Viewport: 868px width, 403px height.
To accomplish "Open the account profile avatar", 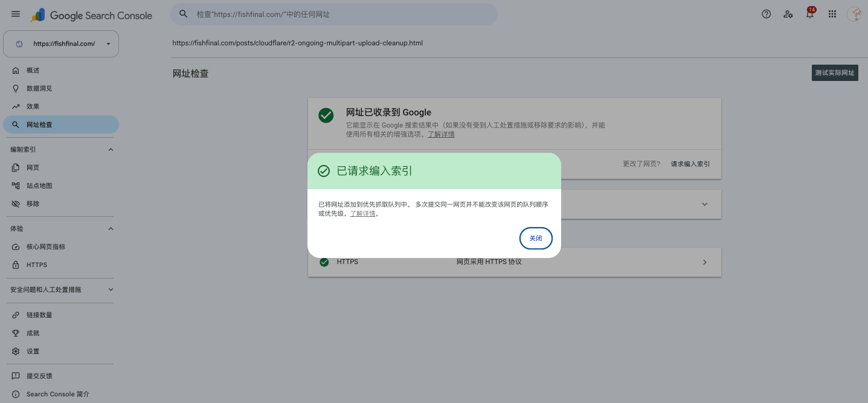I will click(x=854, y=14).
